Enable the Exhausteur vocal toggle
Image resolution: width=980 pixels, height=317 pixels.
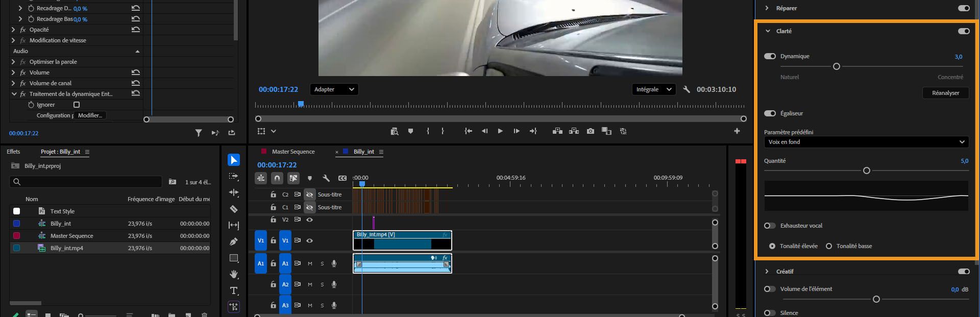click(x=770, y=226)
